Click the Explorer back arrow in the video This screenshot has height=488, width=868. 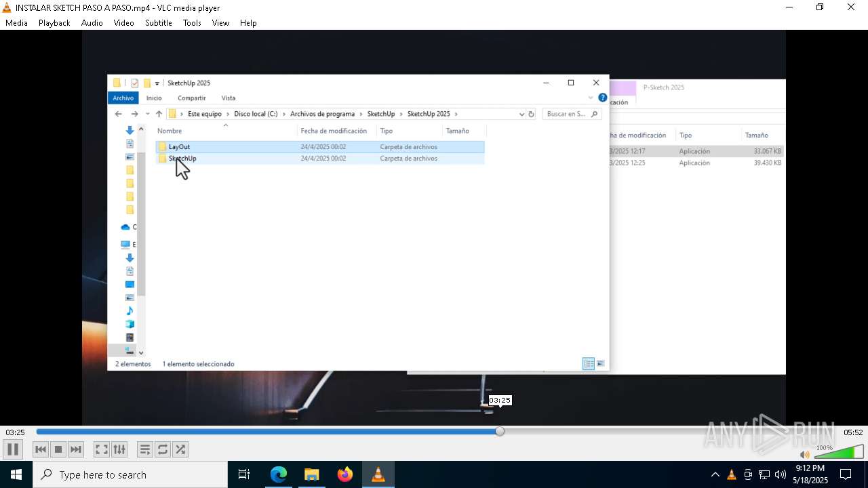pos(119,114)
